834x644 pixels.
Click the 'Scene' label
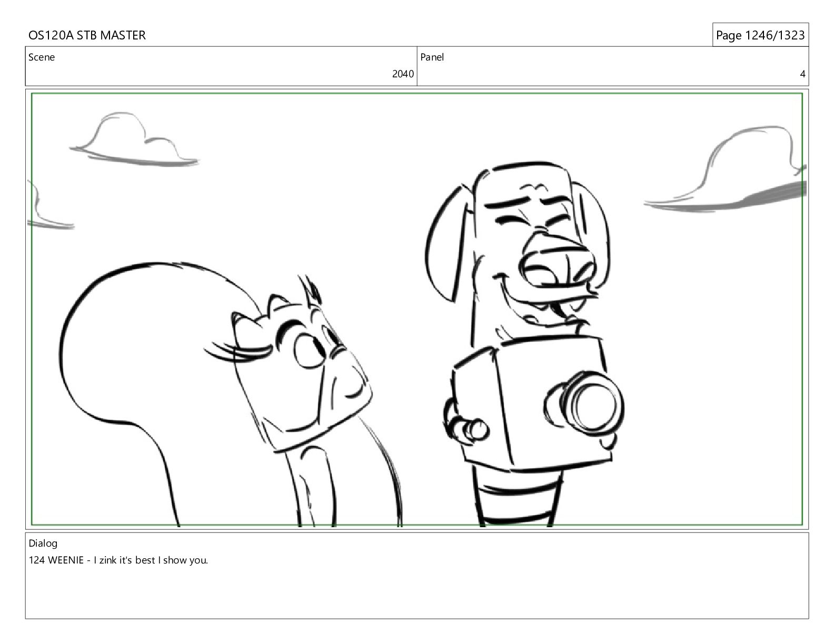(x=42, y=57)
